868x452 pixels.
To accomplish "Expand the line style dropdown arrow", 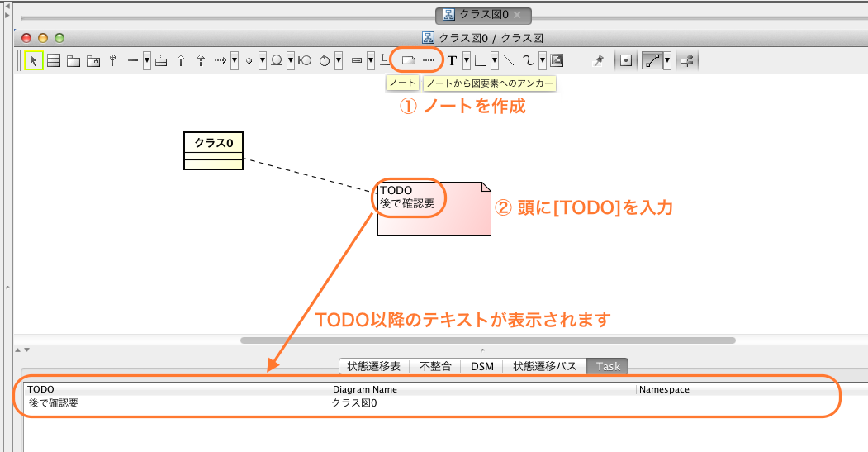I will 666,60.
